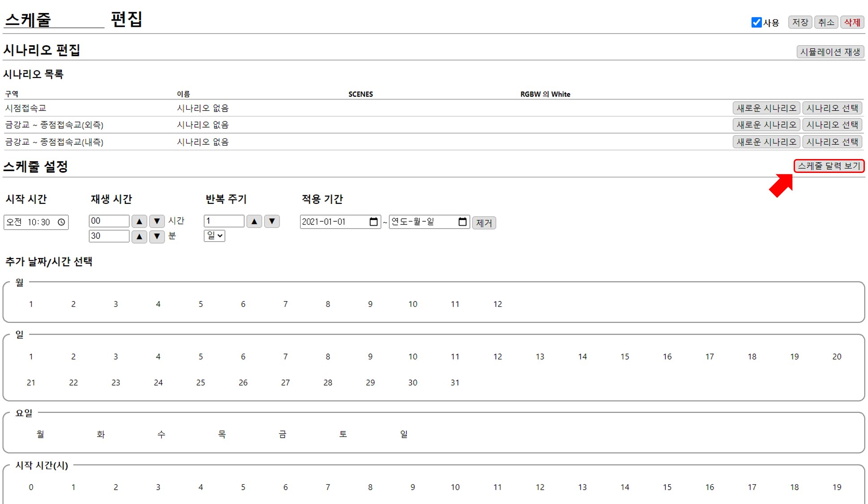868x504 pixels.
Task: Increase repeat cycle with up arrow
Action: (254, 221)
